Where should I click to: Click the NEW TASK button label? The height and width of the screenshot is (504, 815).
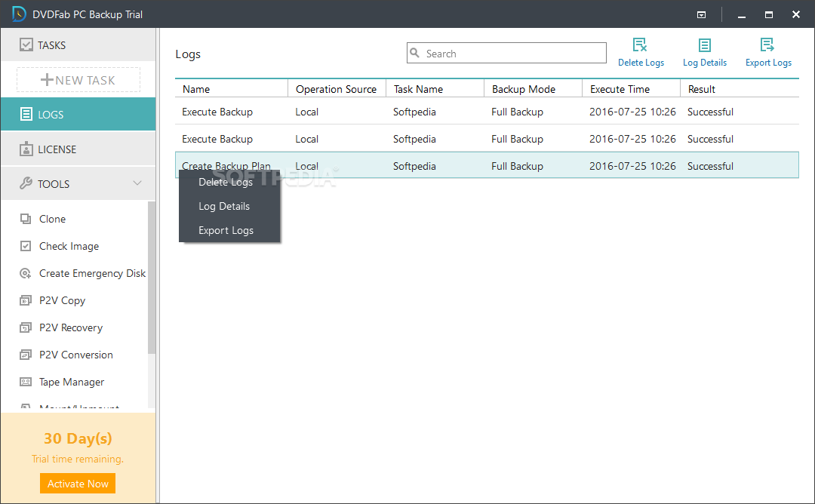click(x=85, y=81)
